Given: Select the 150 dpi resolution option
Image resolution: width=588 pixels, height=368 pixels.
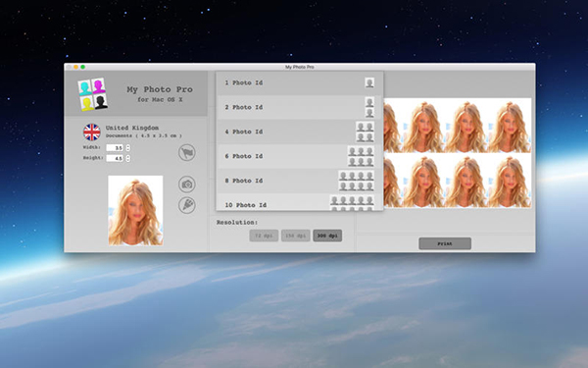Looking at the screenshot, I should click(296, 236).
